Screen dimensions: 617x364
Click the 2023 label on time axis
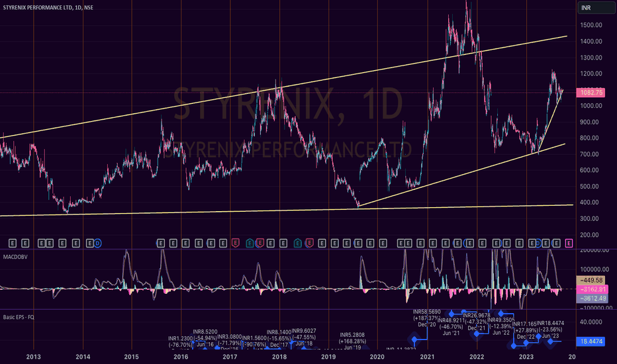[x=526, y=357]
